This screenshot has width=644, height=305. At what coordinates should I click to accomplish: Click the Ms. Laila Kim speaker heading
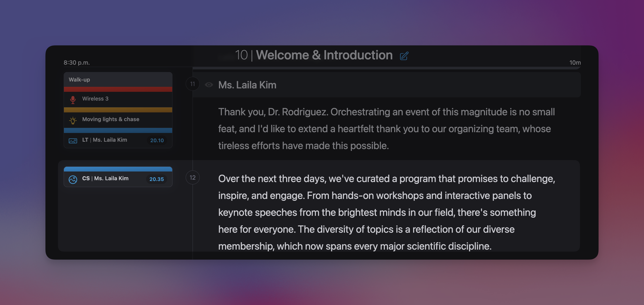pos(247,85)
